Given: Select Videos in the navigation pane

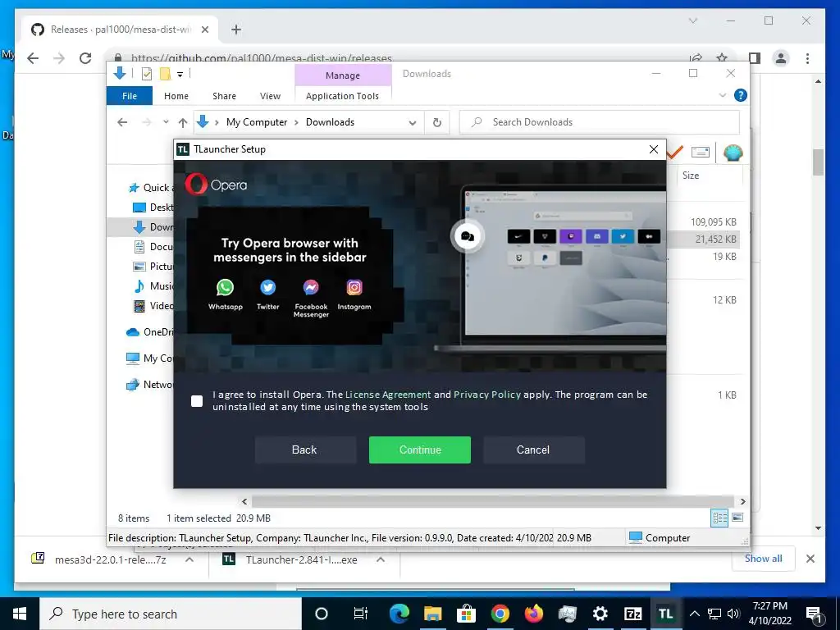Looking at the screenshot, I should (x=153, y=306).
